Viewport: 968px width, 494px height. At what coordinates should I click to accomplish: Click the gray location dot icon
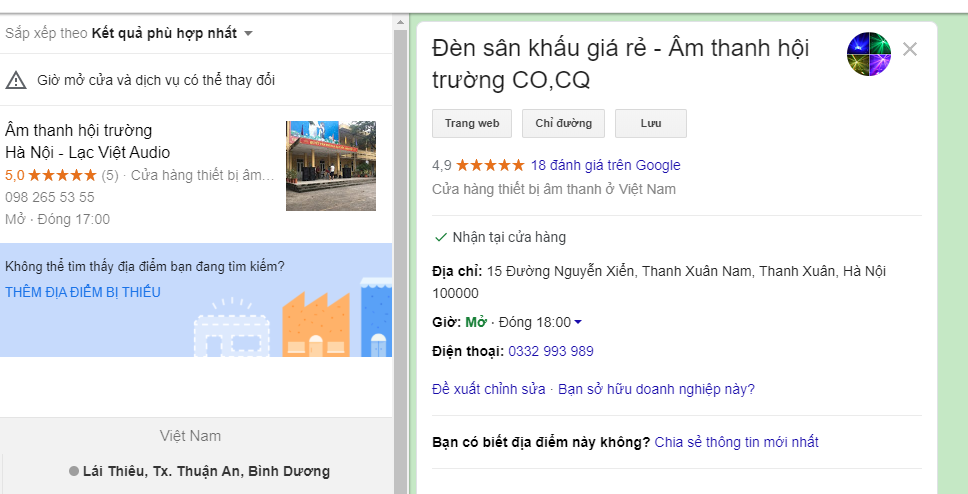click(x=73, y=471)
